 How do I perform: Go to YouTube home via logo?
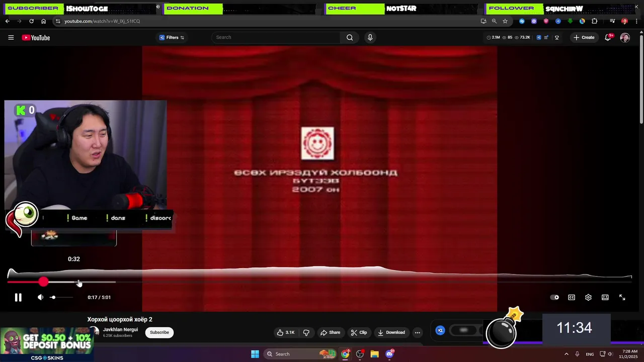click(36, 37)
